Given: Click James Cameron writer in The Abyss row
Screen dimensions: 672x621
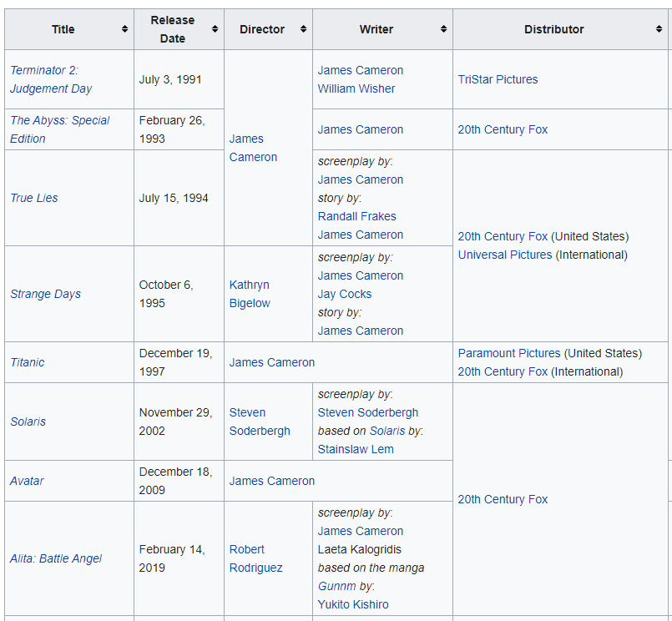Looking at the screenshot, I should [x=360, y=129].
